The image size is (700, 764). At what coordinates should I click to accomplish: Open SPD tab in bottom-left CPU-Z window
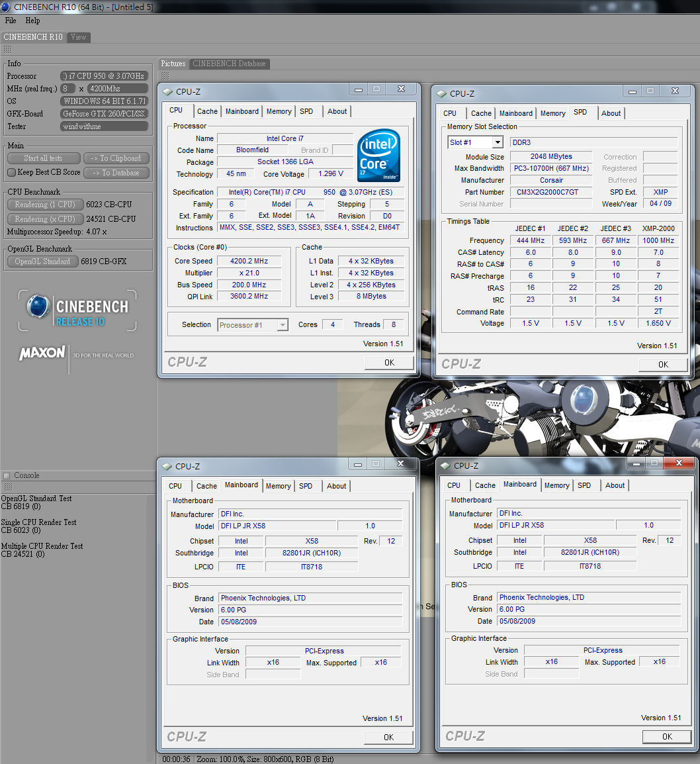306,486
